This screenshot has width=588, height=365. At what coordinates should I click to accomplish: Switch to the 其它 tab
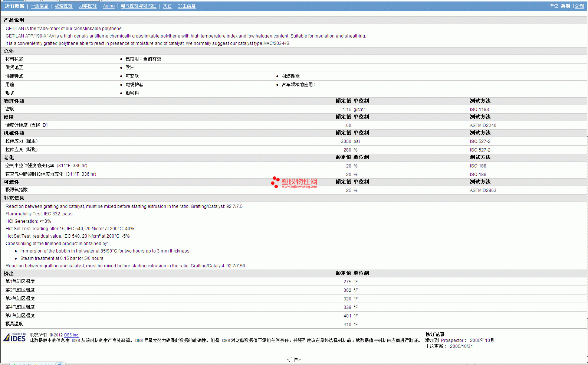167,6
